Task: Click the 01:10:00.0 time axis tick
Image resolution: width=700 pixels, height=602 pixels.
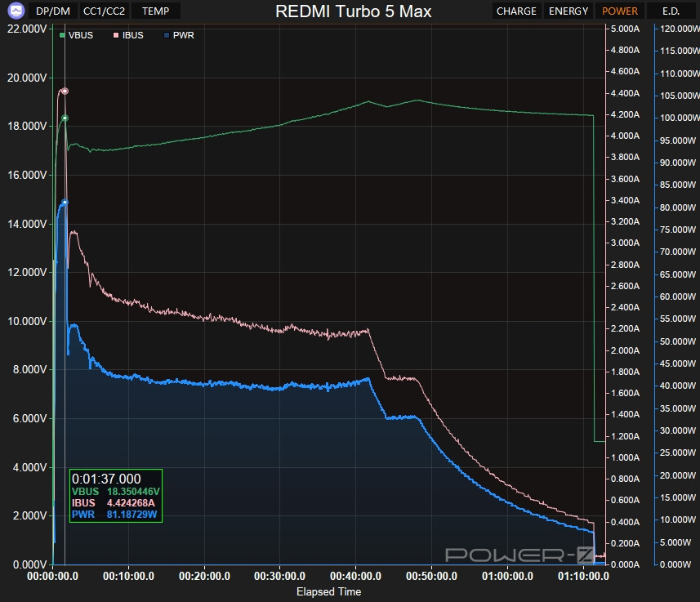Action: [x=583, y=576]
